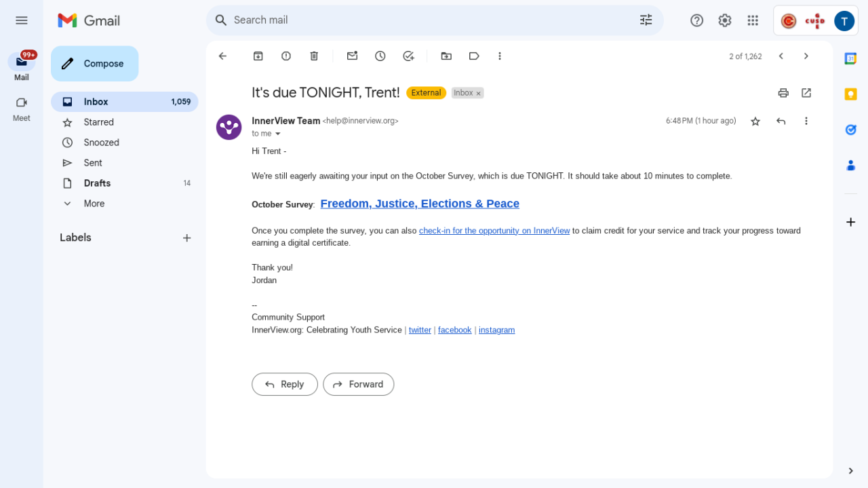Star the InnerView Team message
This screenshot has width=868, height=488.
click(755, 121)
